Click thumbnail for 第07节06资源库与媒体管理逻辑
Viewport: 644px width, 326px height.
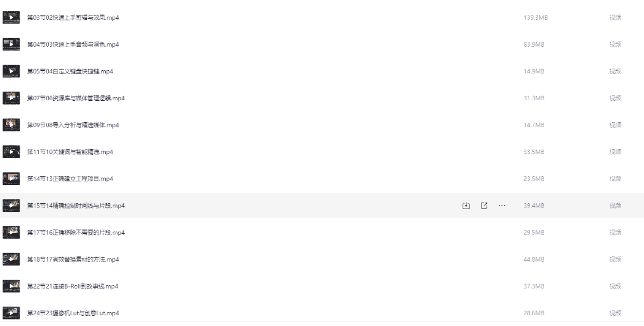click(x=11, y=98)
